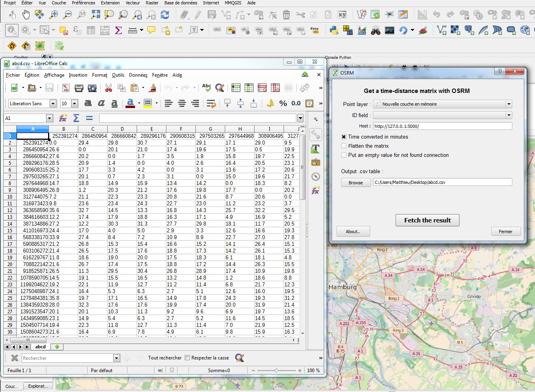Click the zoom slider in Calc status bar
Image resolution: width=535 pixels, height=392 pixels.
click(x=276, y=370)
